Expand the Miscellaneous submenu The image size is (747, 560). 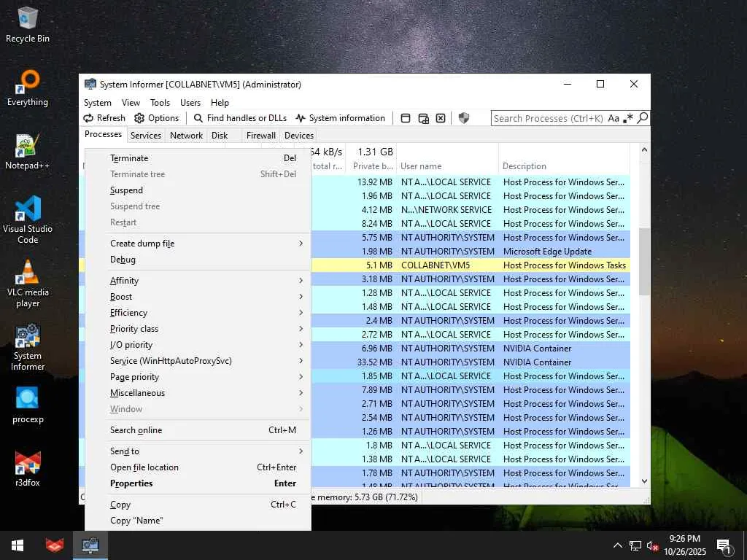198,393
